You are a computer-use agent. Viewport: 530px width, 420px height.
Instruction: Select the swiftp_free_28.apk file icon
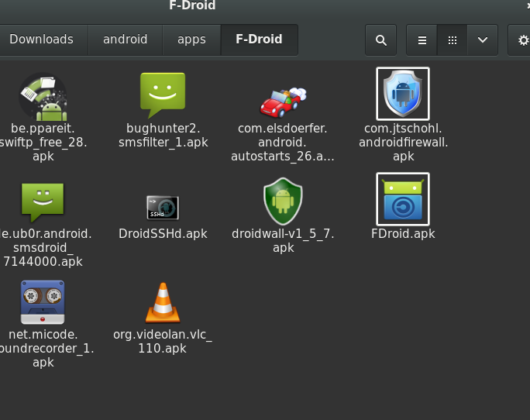click(43, 97)
